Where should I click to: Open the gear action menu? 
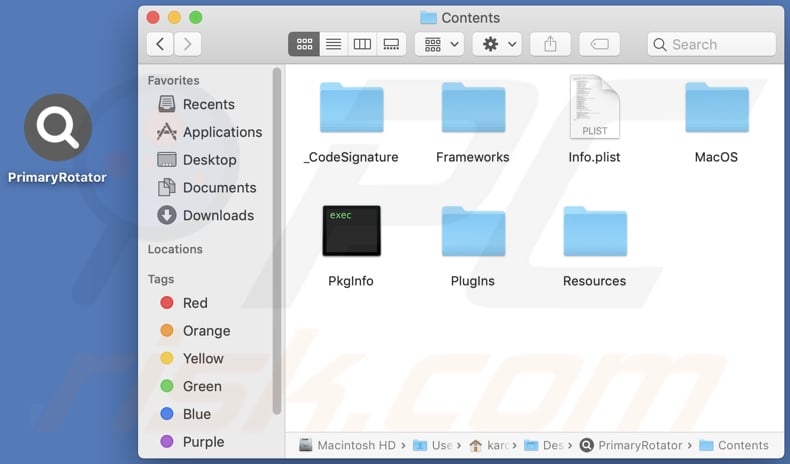point(497,44)
